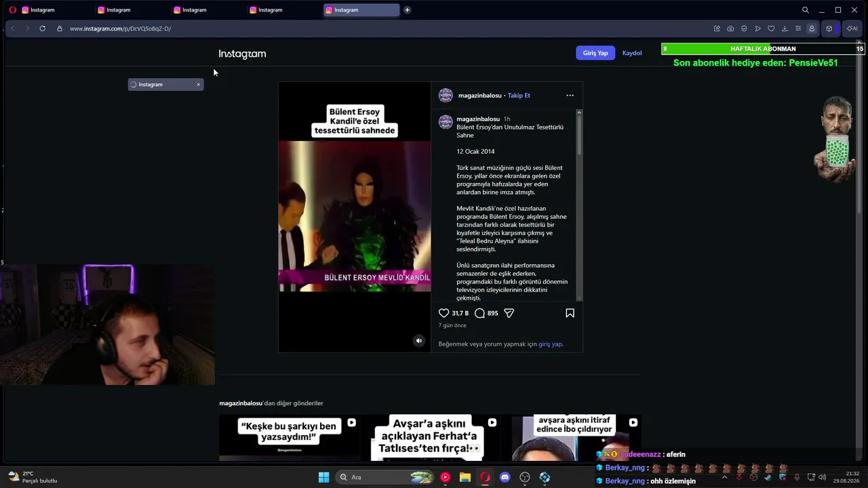Open the weather widget showing 21°C
868x488 pixels.
click(33, 477)
